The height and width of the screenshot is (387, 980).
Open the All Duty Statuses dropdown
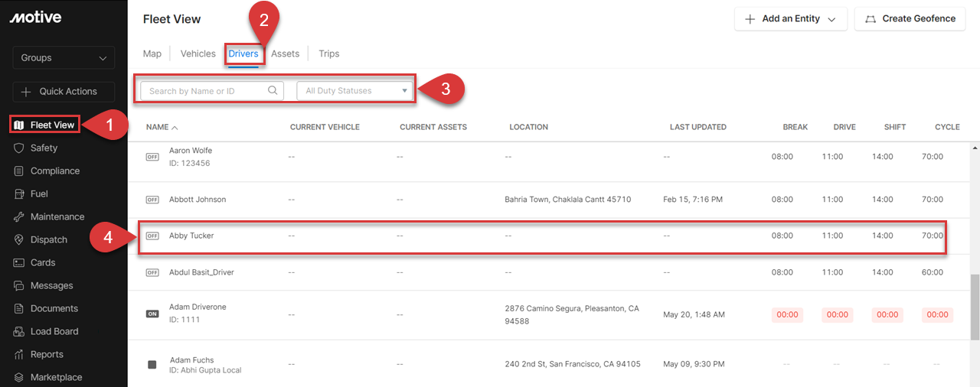[x=356, y=90]
